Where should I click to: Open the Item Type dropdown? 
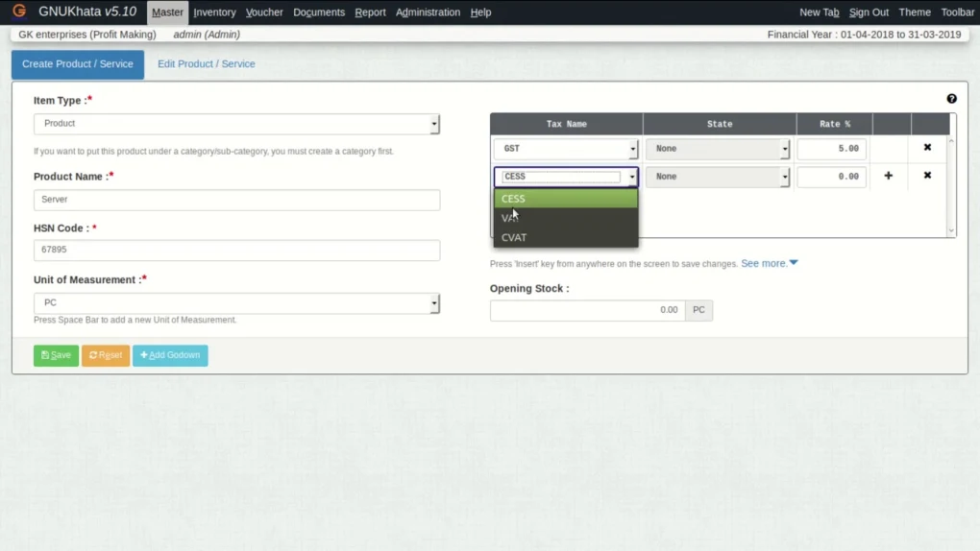[x=236, y=124]
